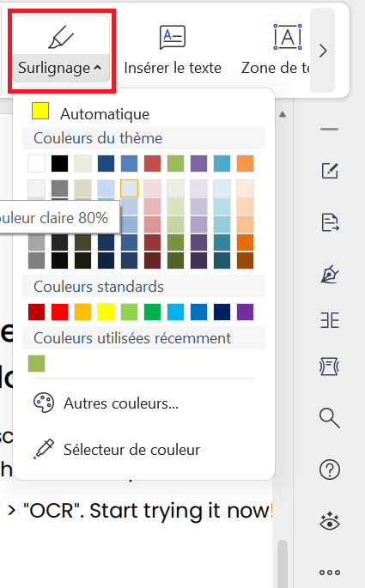Click the palette icon beside Autres couleurs
The height and width of the screenshot is (588, 365).
click(44, 403)
